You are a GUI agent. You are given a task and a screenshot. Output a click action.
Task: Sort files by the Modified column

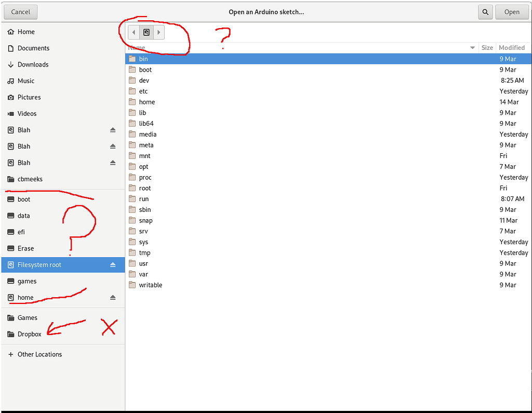512,47
